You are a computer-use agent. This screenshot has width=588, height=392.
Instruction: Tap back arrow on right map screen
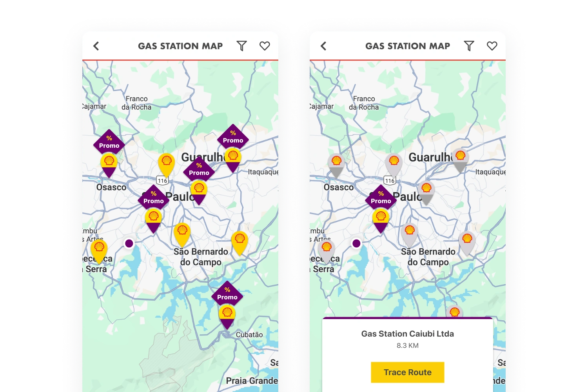pyautogui.click(x=323, y=46)
